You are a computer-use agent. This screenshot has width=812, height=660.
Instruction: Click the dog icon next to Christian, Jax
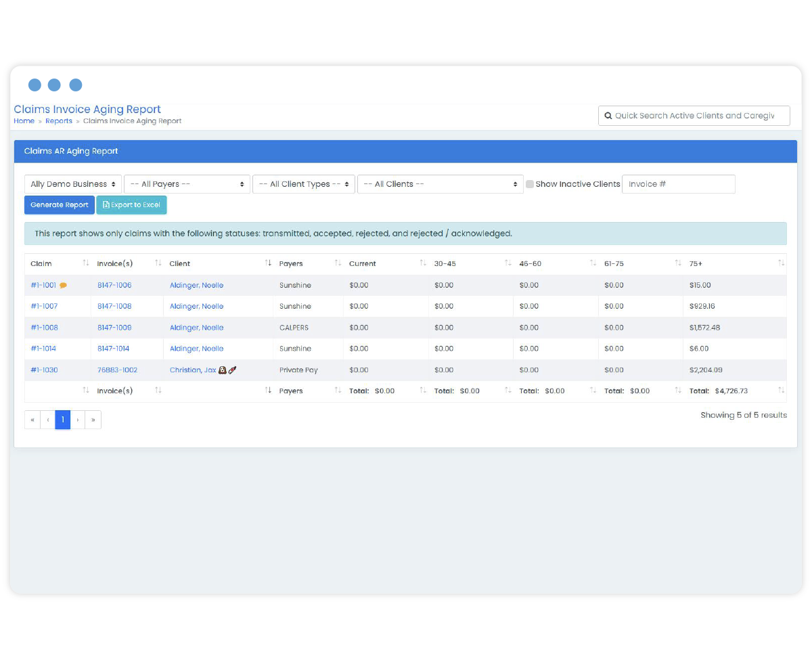click(x=223, y=370)
